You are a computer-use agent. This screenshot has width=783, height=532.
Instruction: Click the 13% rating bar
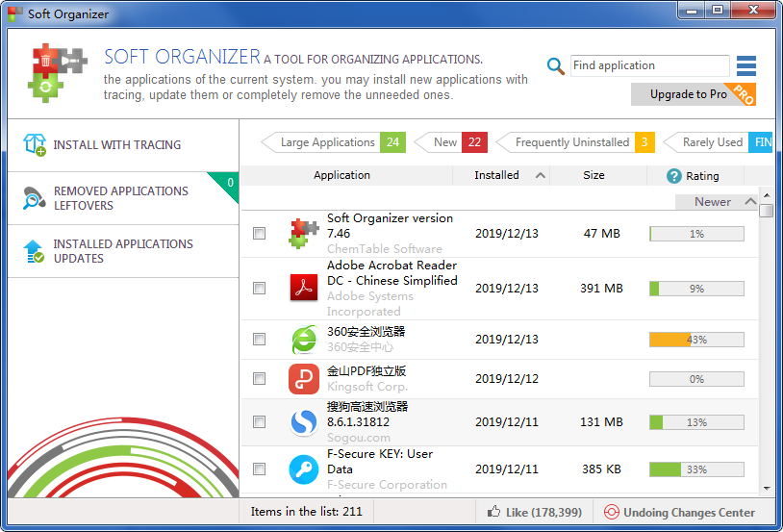tap(696, 422)
